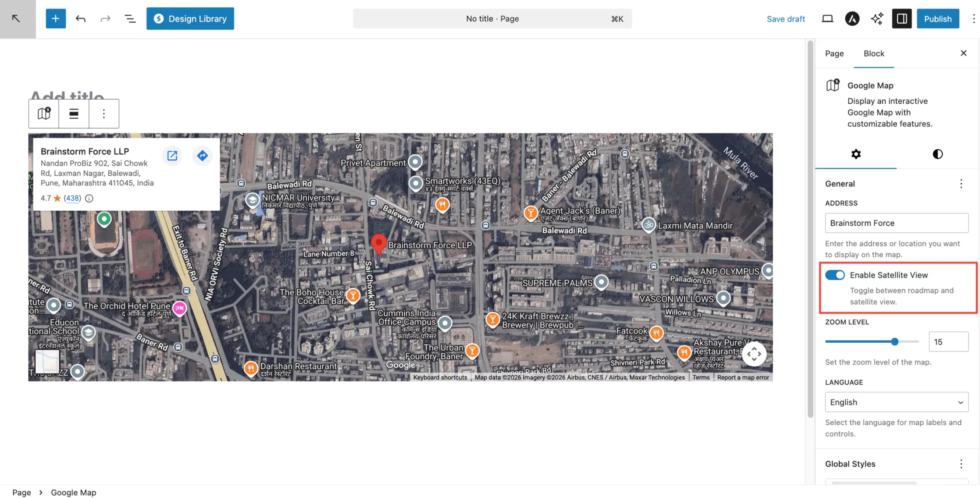The height and width of the screenshot is (498, 980).
Task: Click the Fatcook restaurant marker
Action: coord(656,333)
